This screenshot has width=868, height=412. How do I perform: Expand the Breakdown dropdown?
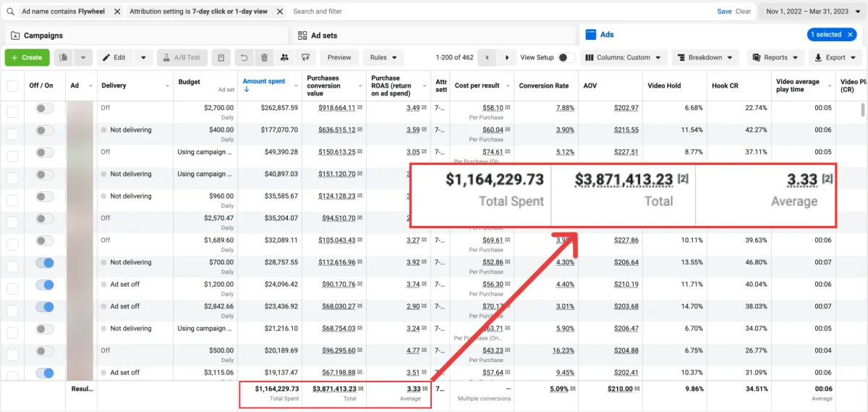click(x=705, y=58)
